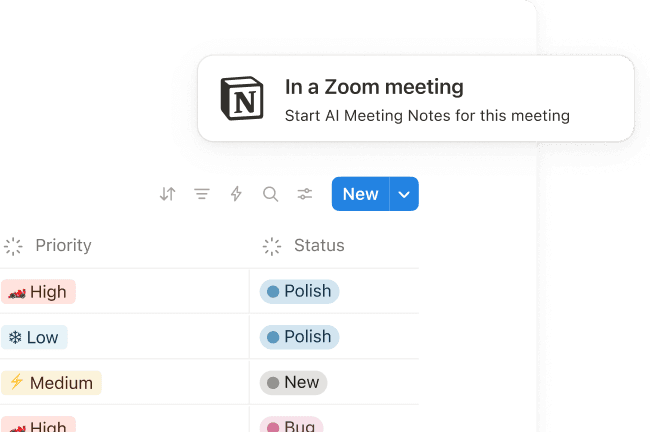This screenshot has height=432, width=650.
Task: Click the Notion logo in the notification
Action: pos(242,98)
